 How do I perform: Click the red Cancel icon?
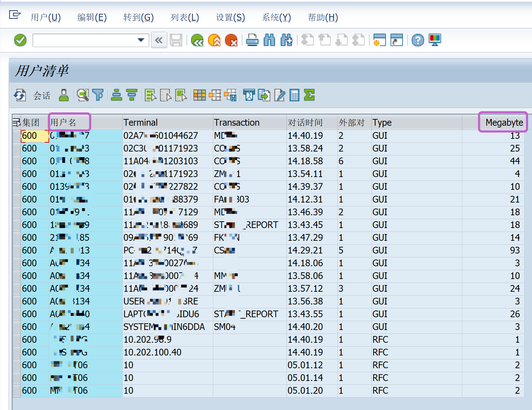point(231,40)
